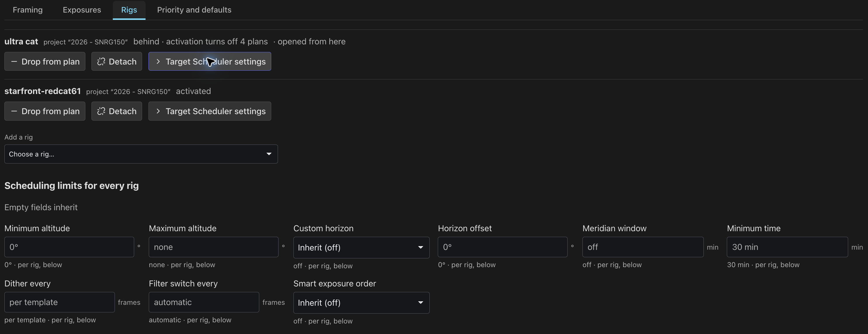This screenshot has width=868, height=334.
Task: Click the 'Add a rig' label
Action: 18,137
